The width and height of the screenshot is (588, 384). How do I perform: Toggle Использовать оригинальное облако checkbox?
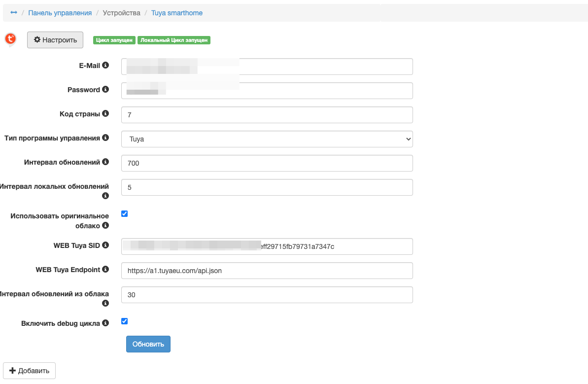pyautogui.click(x=124, y=213)
